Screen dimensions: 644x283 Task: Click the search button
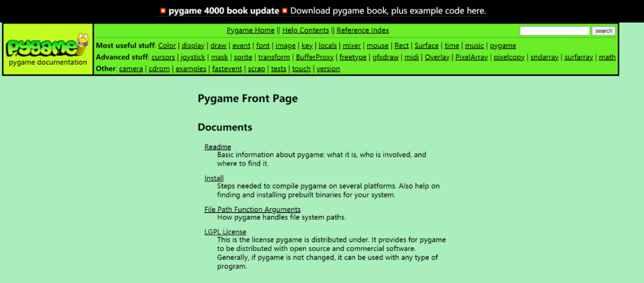[x=603, y=31]
